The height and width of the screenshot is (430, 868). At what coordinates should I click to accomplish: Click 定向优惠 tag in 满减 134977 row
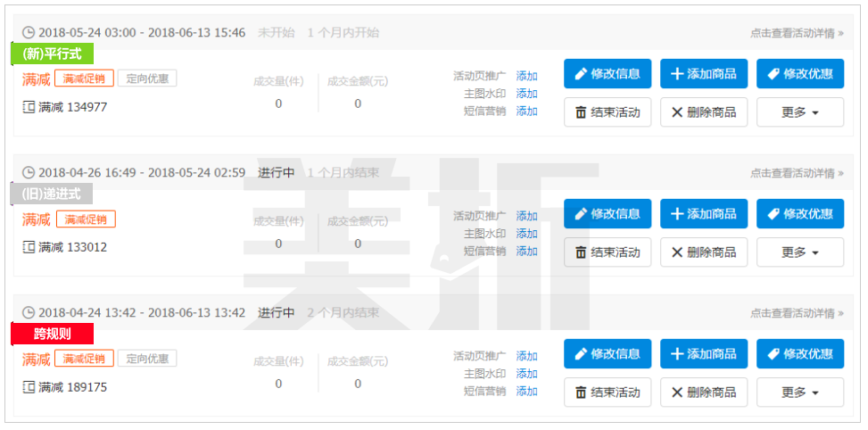[x=147, y=79]
